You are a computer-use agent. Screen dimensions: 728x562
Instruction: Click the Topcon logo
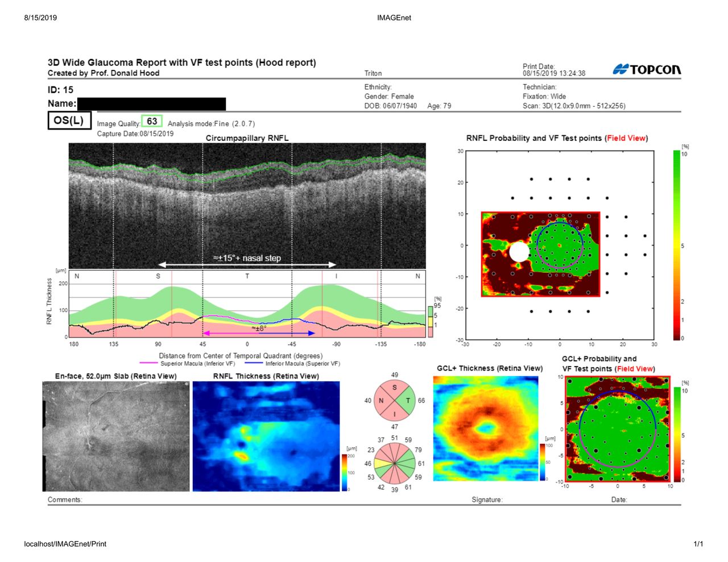647,69
